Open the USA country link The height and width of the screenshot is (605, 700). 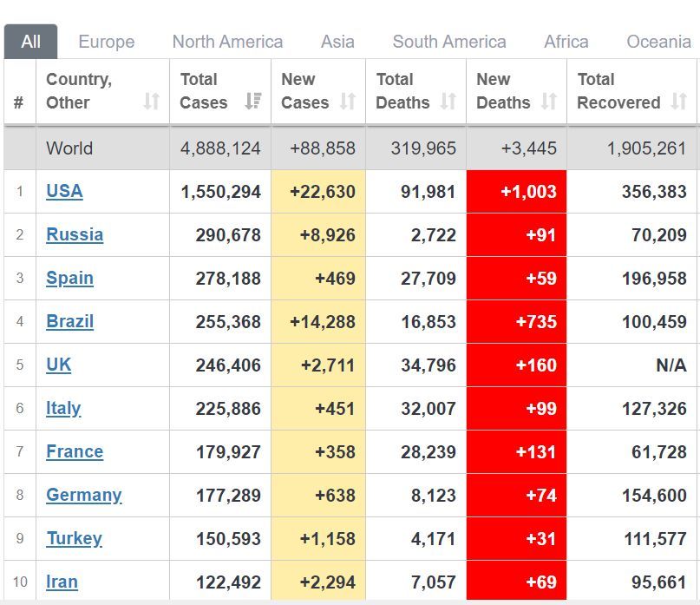[x=64, y=191]
